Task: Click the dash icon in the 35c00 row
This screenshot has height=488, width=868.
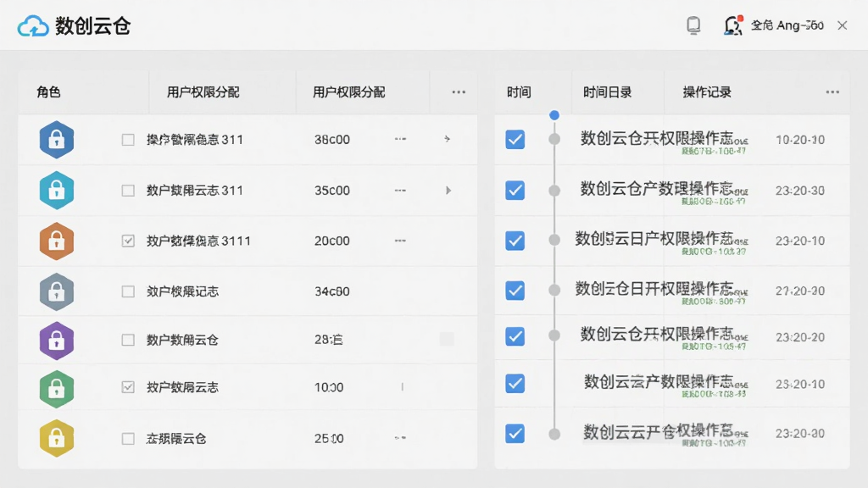Action: click(400, 191)
